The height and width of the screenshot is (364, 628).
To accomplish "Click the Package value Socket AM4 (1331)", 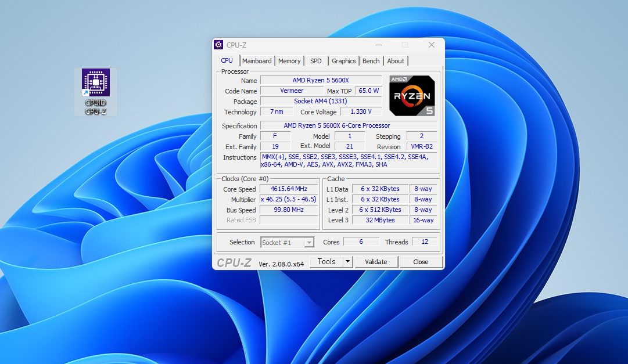I will [321, 102].
